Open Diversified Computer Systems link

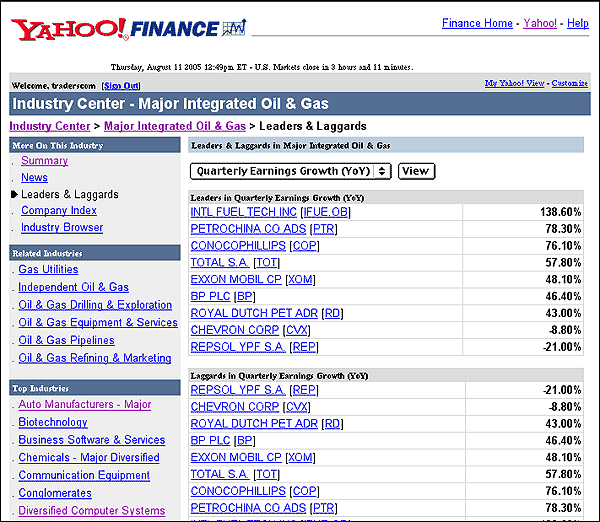[92, 511]
